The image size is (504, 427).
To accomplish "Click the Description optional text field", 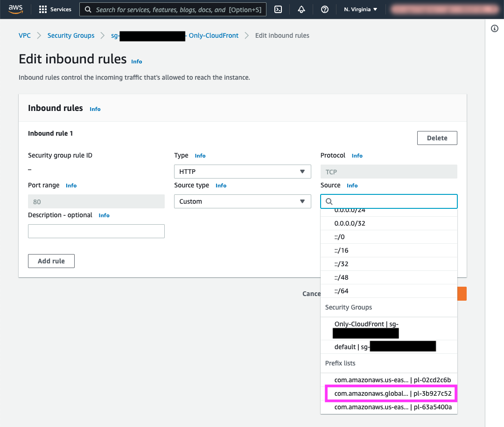I will (x=96, y=231).
